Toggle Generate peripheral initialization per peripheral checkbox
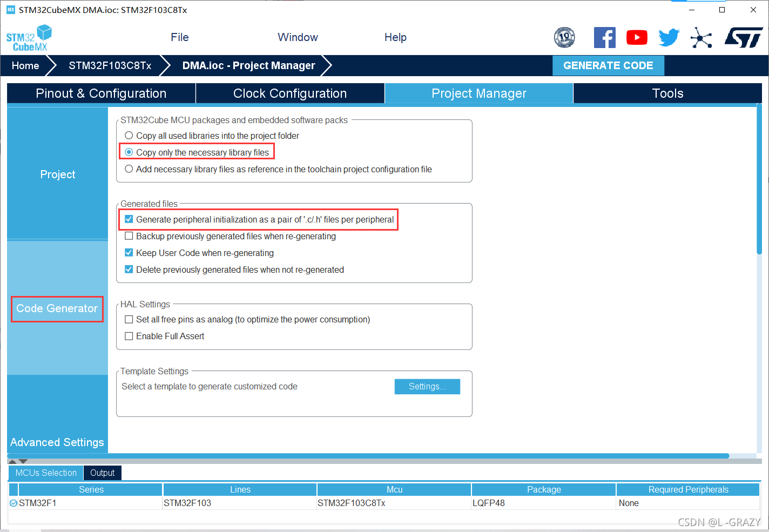 (129, 219)
